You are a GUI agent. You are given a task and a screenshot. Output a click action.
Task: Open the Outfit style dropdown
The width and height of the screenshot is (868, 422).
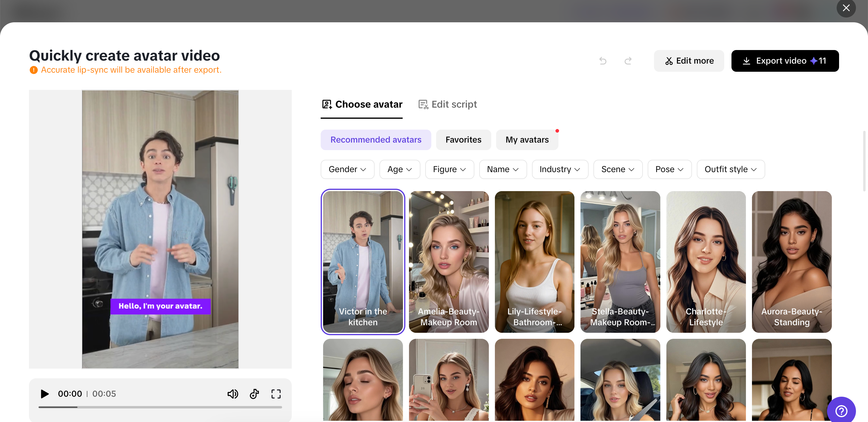coord(731,169)
